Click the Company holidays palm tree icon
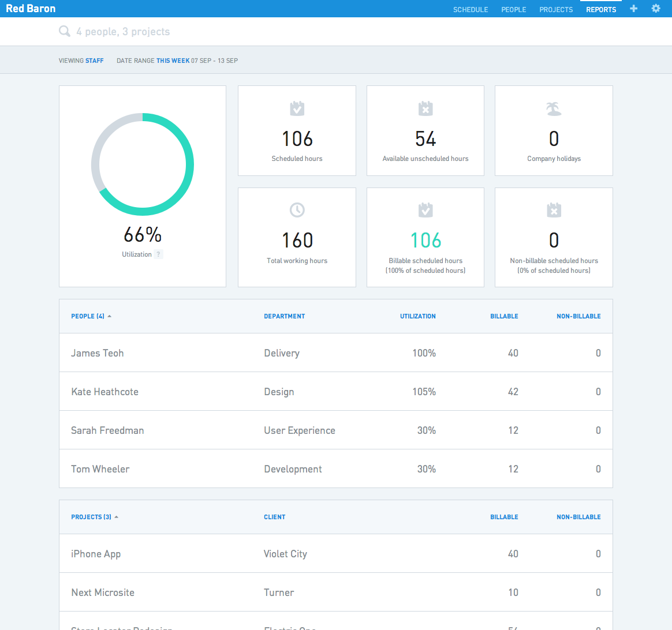 coord(554,109)
